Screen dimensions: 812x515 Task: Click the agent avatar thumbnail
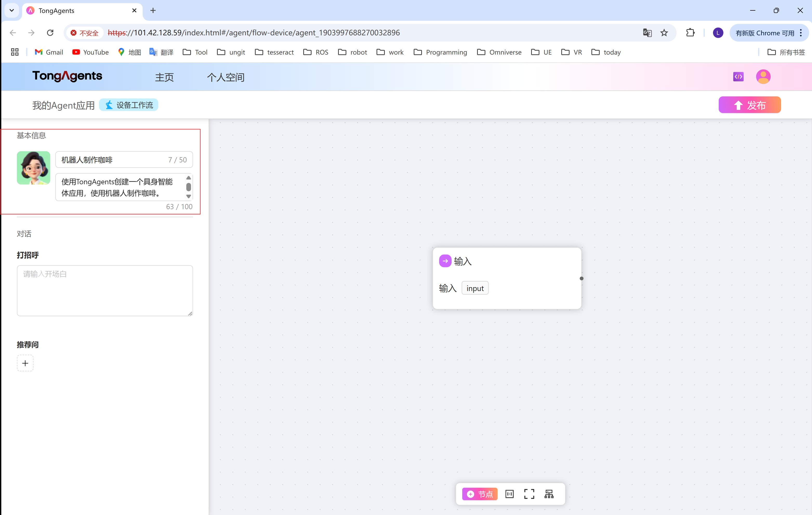33,168
